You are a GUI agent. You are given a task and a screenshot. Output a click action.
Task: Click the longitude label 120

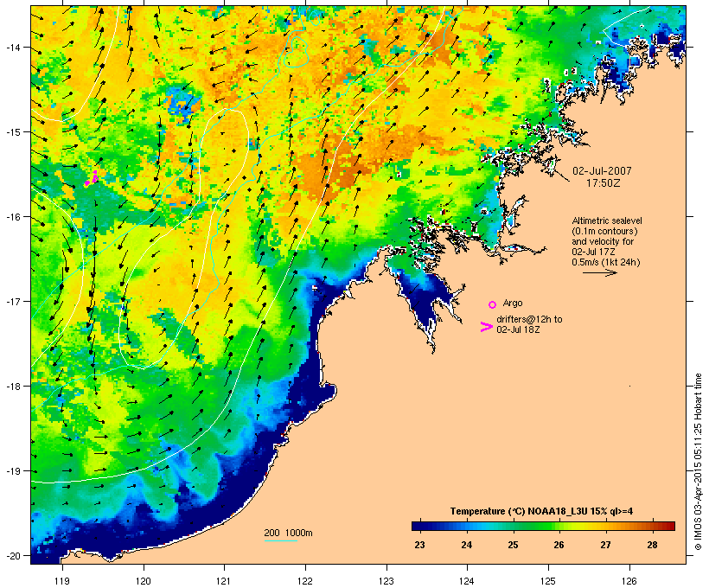[x=144, y=581]
